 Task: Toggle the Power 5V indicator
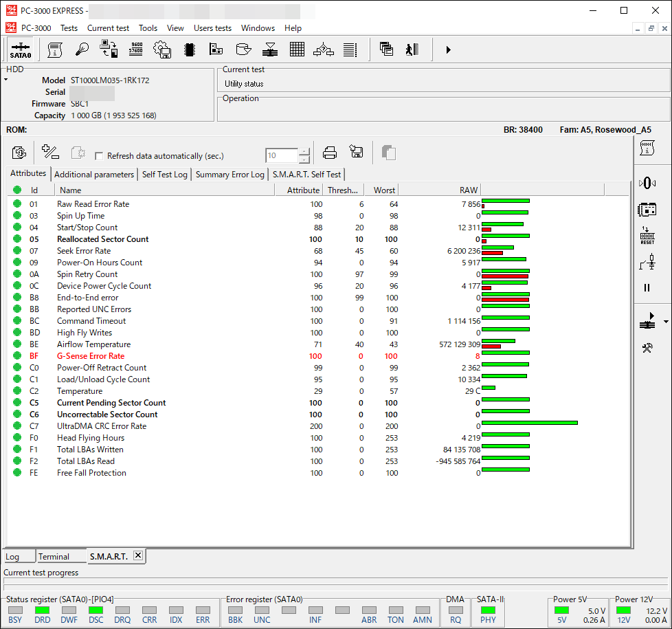(x=561, y=610)
